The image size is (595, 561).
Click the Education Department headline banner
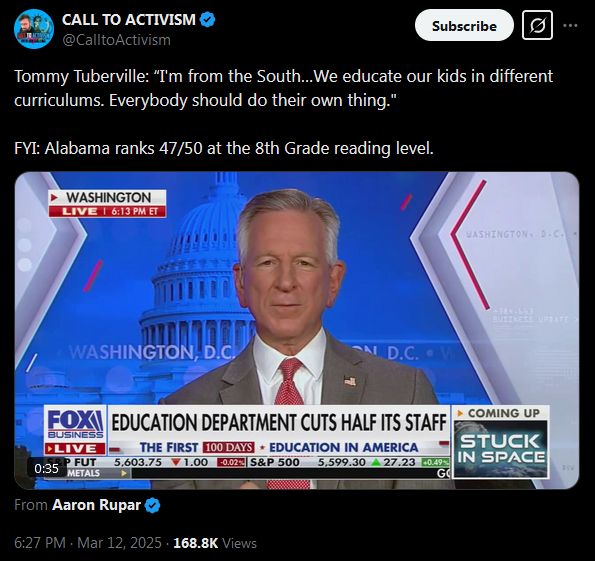(x=279, y=422)
